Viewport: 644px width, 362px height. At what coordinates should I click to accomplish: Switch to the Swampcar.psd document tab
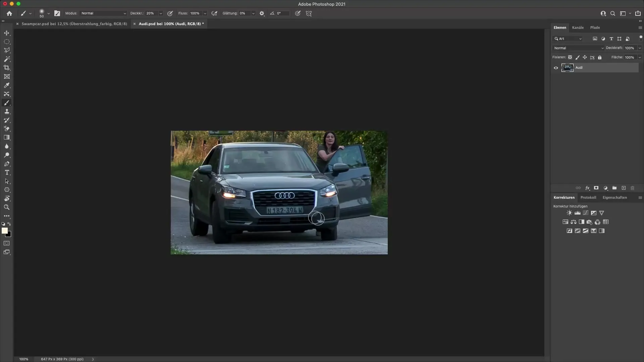[x=74, y=24]
